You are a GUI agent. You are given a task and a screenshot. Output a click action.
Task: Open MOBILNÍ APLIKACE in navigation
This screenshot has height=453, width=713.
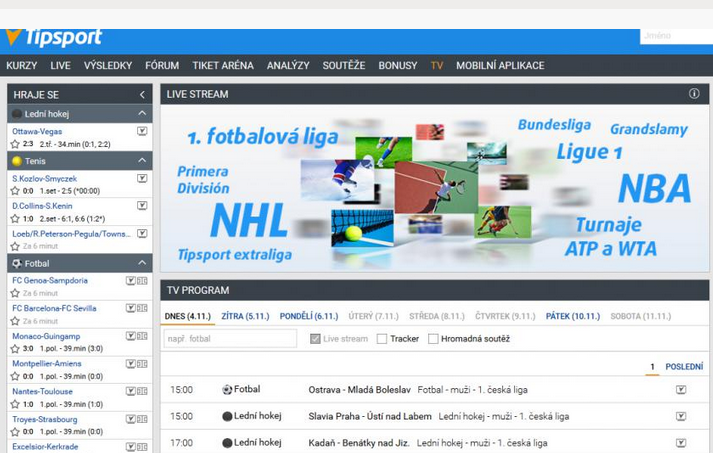500,65
